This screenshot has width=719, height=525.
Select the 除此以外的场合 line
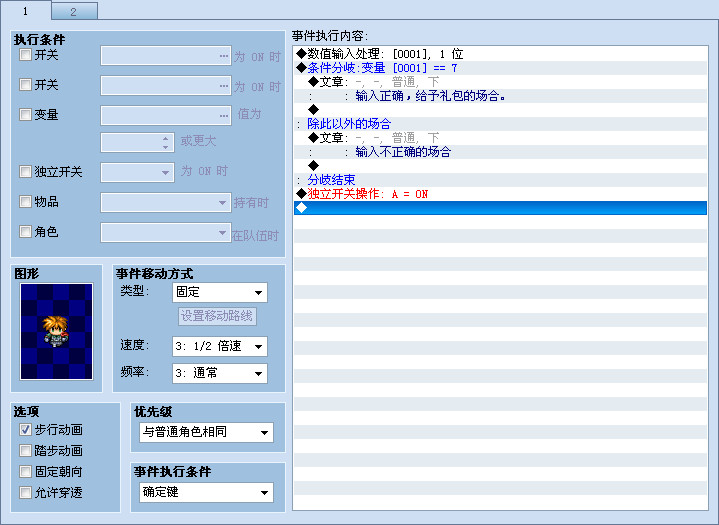[500, 124]
